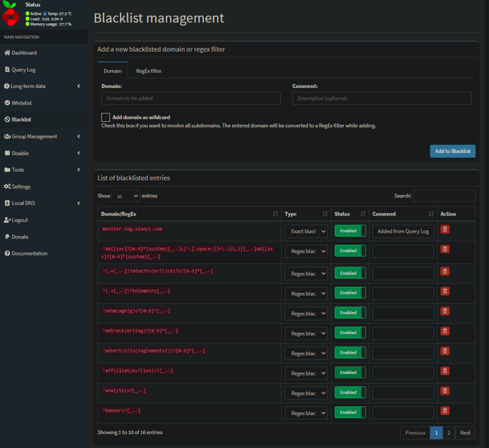Open the Show entries count dropdown
Image resolution: width=489 pixels, height=448 pixels.
pos(125,196)
